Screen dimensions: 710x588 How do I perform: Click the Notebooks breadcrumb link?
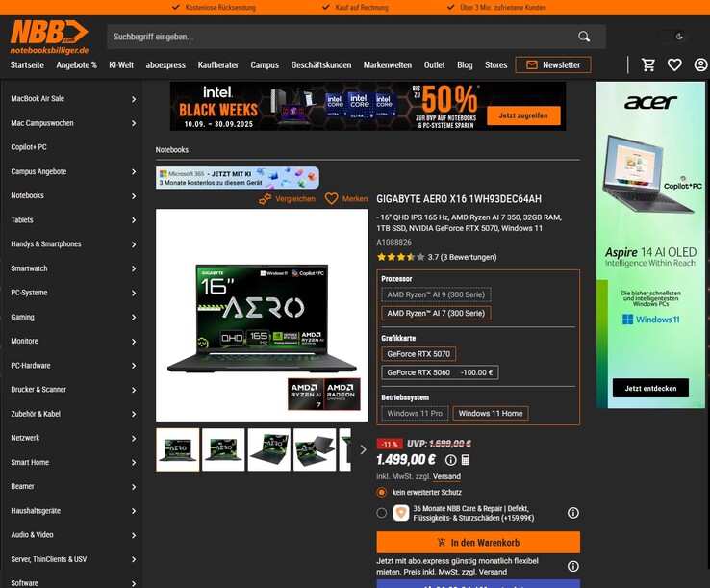pos(172,150)
